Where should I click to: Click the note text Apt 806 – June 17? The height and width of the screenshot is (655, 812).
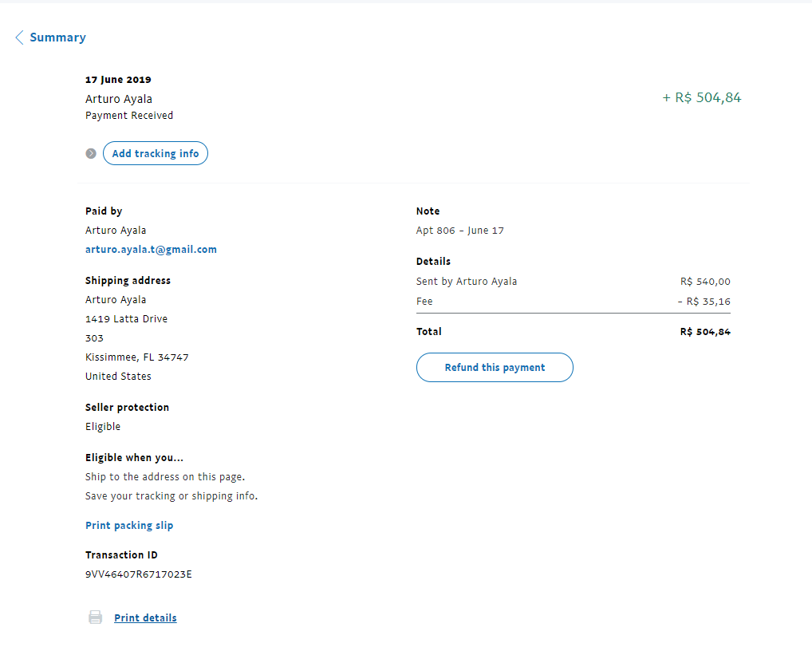(x=460, y=231)
